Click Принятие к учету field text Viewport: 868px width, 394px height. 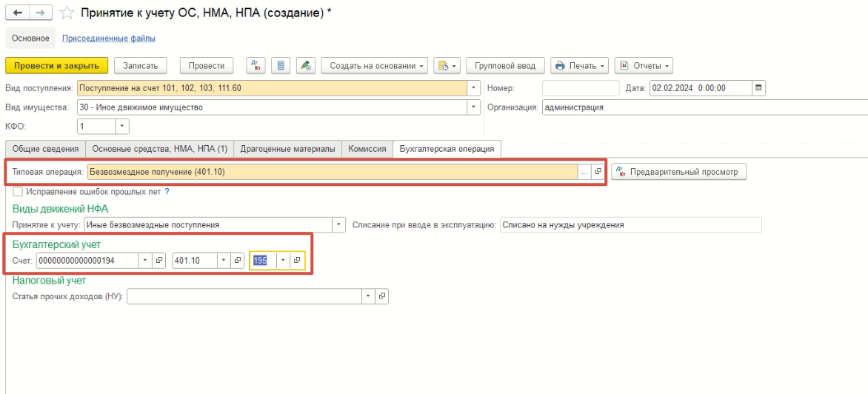coord(208,225)
